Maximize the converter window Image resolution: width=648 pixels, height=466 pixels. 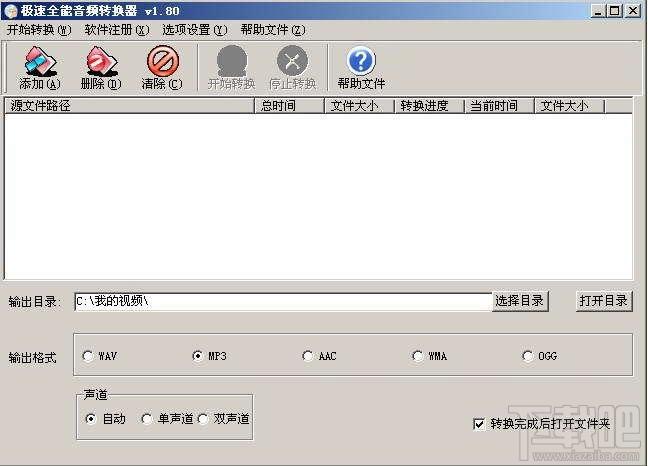pos(615,11)
